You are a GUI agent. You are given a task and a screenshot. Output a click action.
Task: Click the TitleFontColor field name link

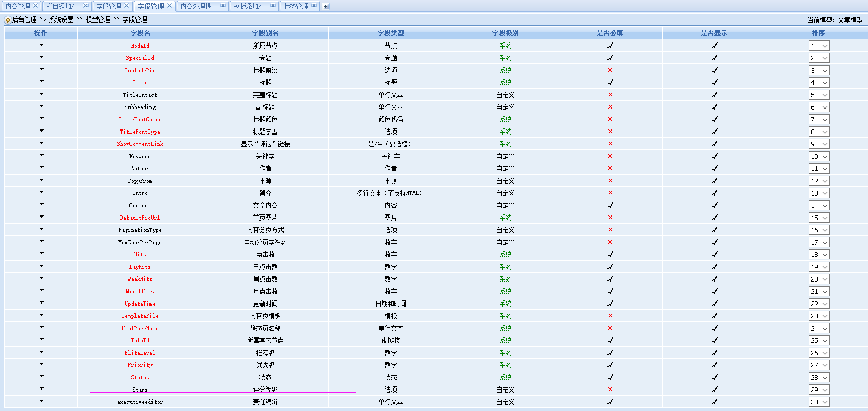tap(140, 119)
